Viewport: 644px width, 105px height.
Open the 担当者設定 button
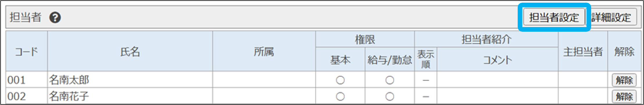(x=554, y=17)
